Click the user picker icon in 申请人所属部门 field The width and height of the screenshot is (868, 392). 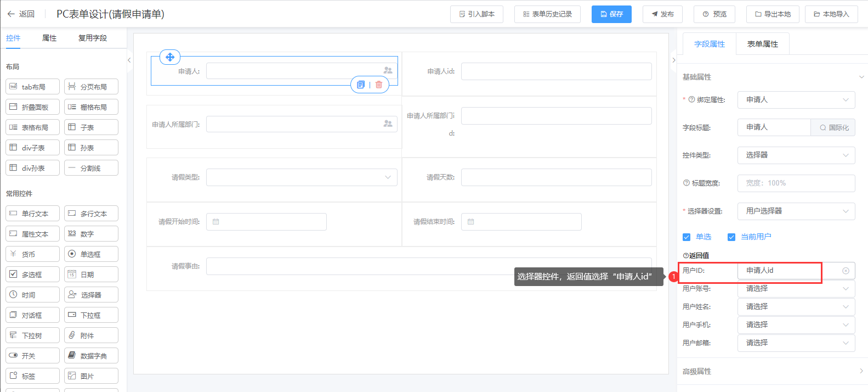pyautogui.click(x=388, y=124)
